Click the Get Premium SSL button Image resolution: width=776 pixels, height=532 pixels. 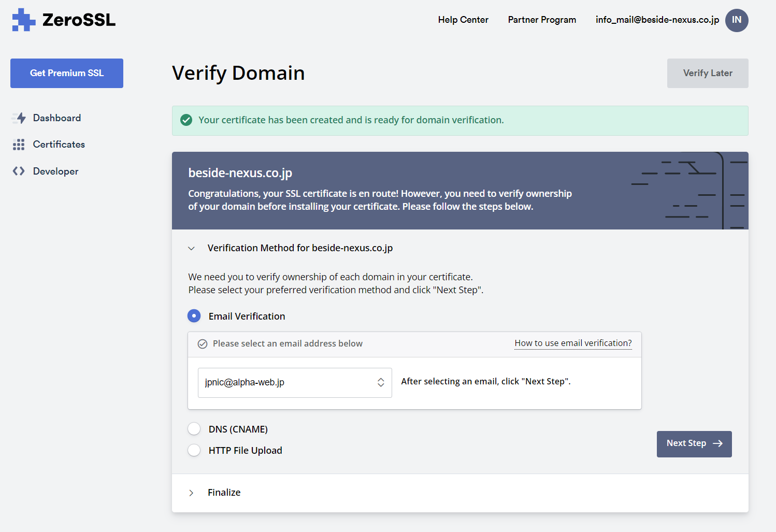[x=66, y=73]
